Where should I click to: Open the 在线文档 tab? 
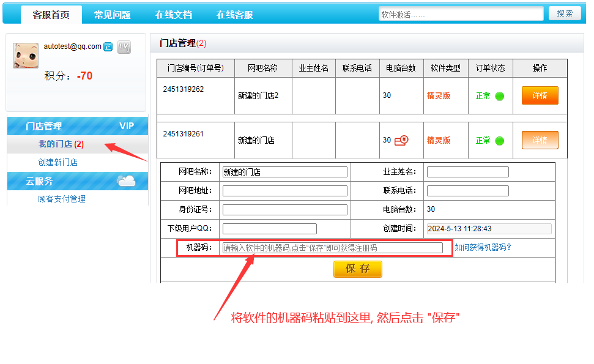point(173,15)
